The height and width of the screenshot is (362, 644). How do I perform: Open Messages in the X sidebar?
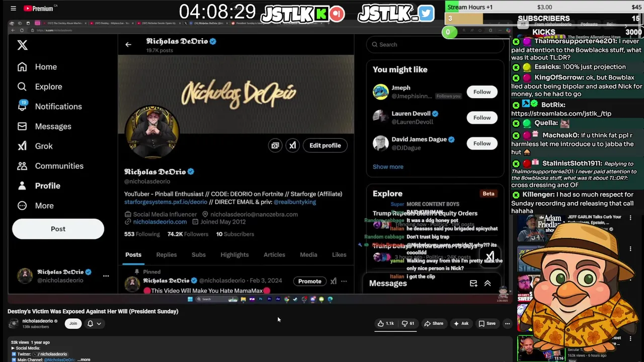[44, 126]
